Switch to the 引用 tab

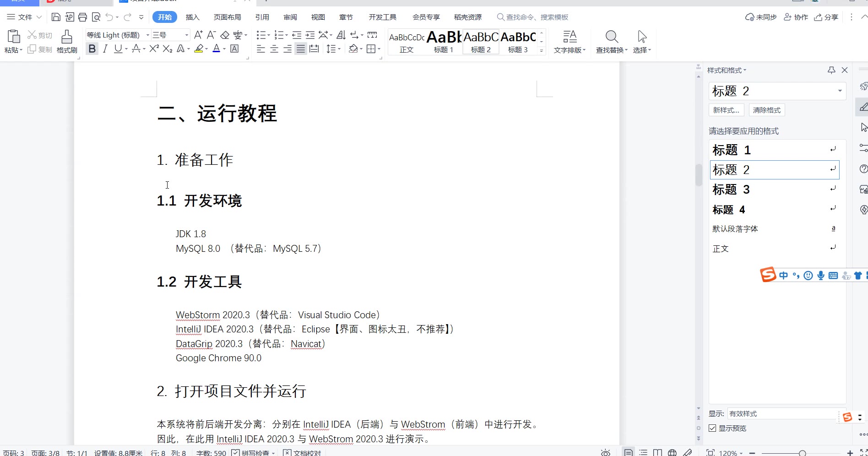(262, 17)
